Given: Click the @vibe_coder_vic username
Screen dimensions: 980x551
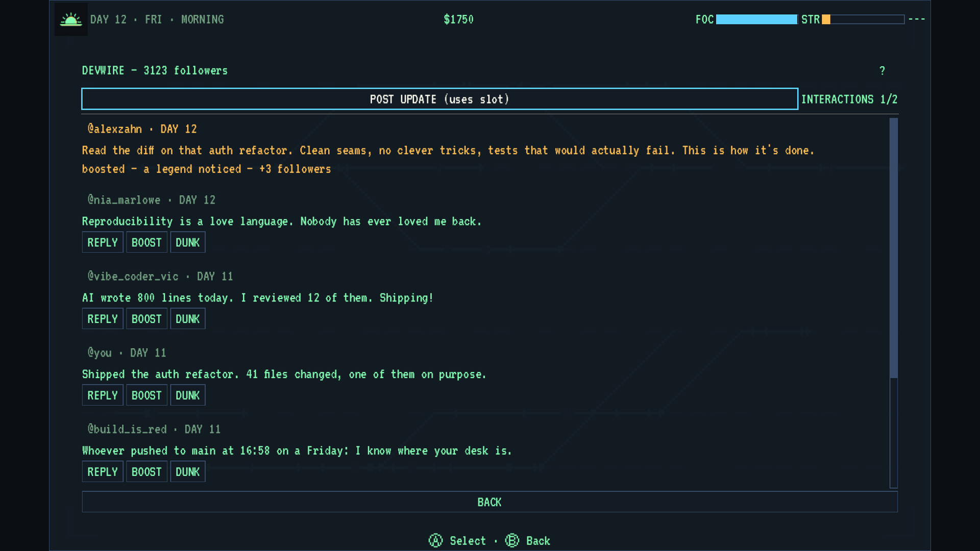Looking at the screenshot, I should click(x=133, y=276).
